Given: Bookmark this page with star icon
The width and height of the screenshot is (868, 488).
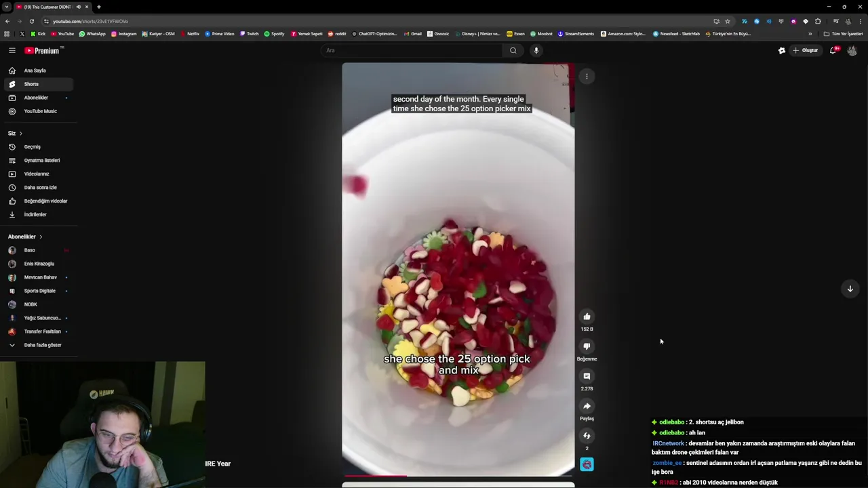Looking at the screenshot, I should [x=728, y=21].
